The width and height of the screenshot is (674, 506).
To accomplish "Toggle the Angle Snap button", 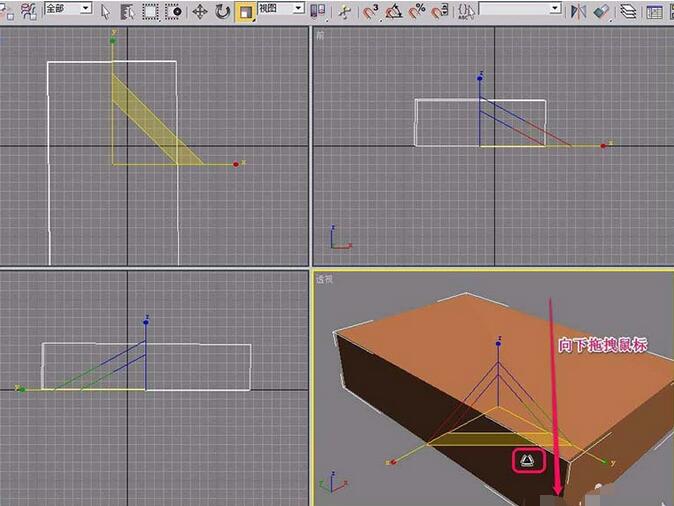I will coord(394,11).
